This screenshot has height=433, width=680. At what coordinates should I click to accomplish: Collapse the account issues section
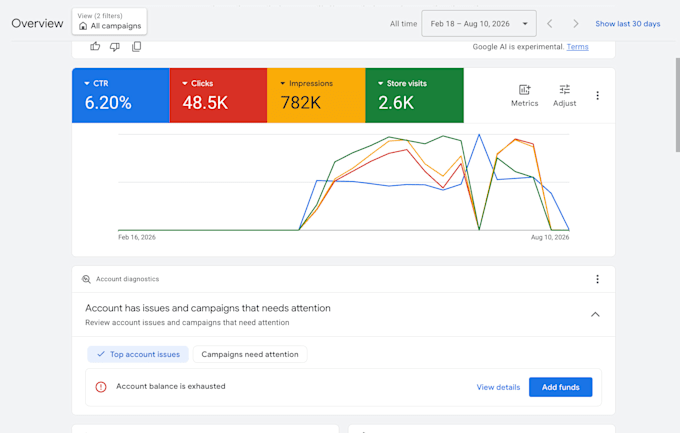595,315
